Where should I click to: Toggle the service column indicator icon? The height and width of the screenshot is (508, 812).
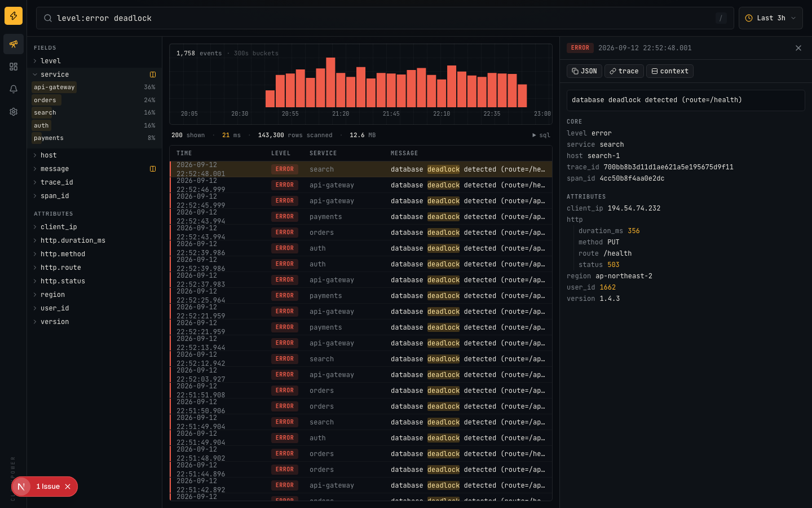[153, 75]
